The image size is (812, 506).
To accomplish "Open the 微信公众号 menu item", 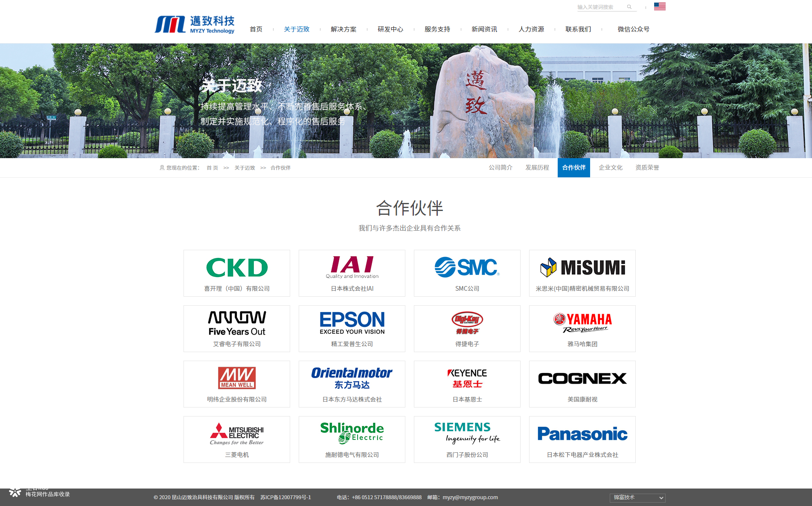I will pos(634,29).
